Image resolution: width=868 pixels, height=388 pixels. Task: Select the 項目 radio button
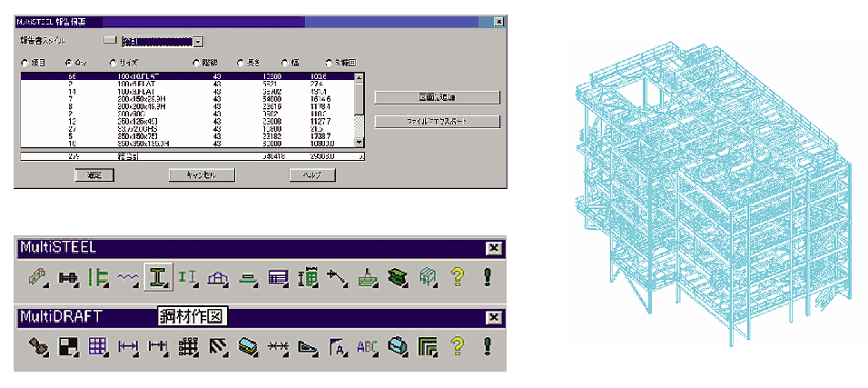pyautogui.click(x=25, y=64)
